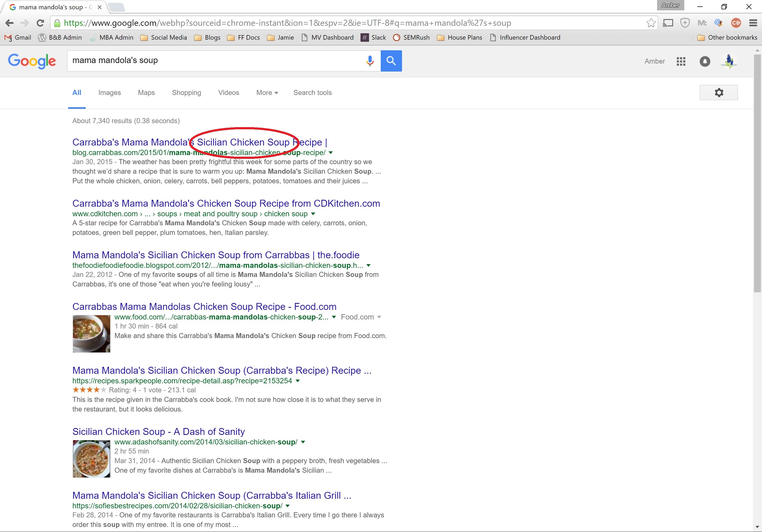Close the mama mandola's soup tab
This screenshot has height=532, width=762.
point(100,7)
